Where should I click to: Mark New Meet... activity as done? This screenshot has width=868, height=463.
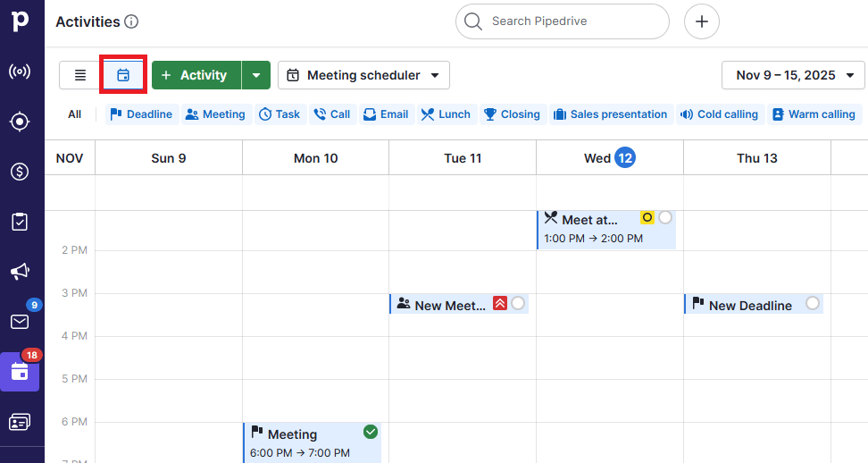pyautogui.click(x=518, y=303)
